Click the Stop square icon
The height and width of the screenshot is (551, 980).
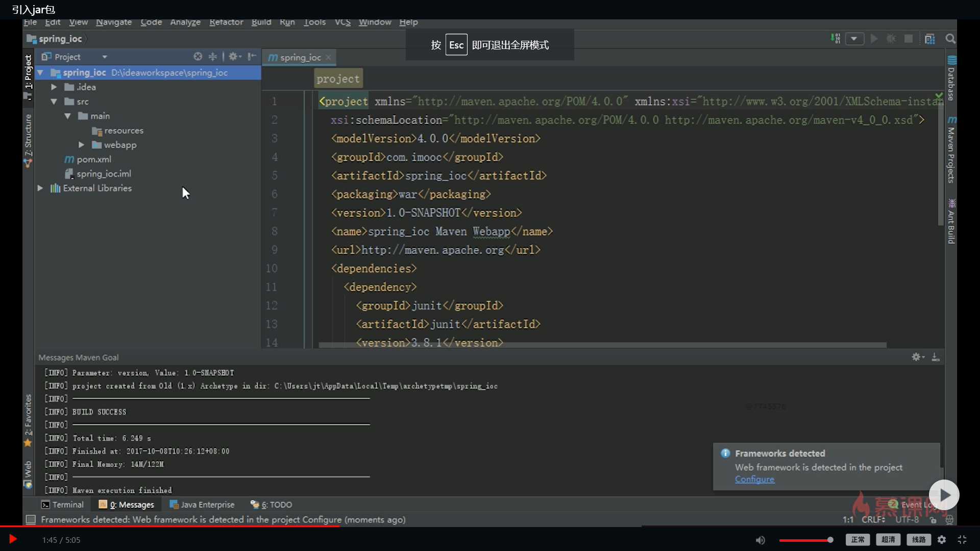point(909,39)
